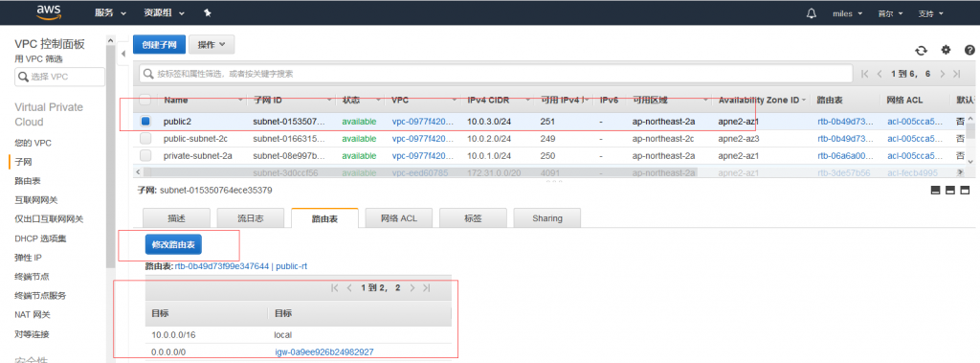Screen dimensions: 980x363
Task: Check the public-subnet-2c checkbox
Action: coord(145,138)
